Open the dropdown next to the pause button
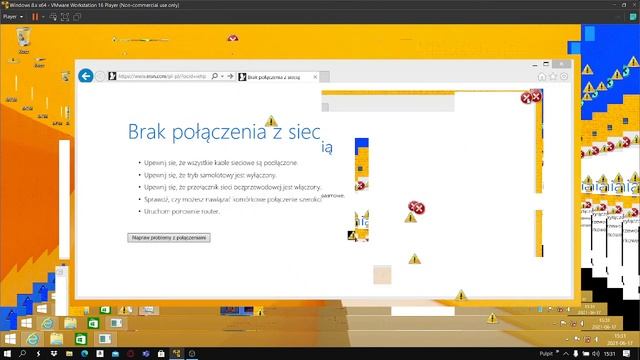Viewport: 640px width, 360px height. coord(43,17)
